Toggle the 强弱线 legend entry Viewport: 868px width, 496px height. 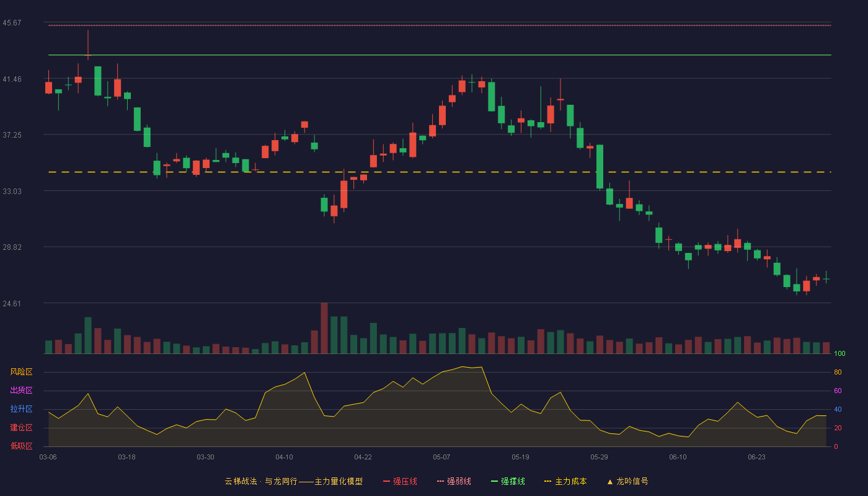click(x=454, y=481)
